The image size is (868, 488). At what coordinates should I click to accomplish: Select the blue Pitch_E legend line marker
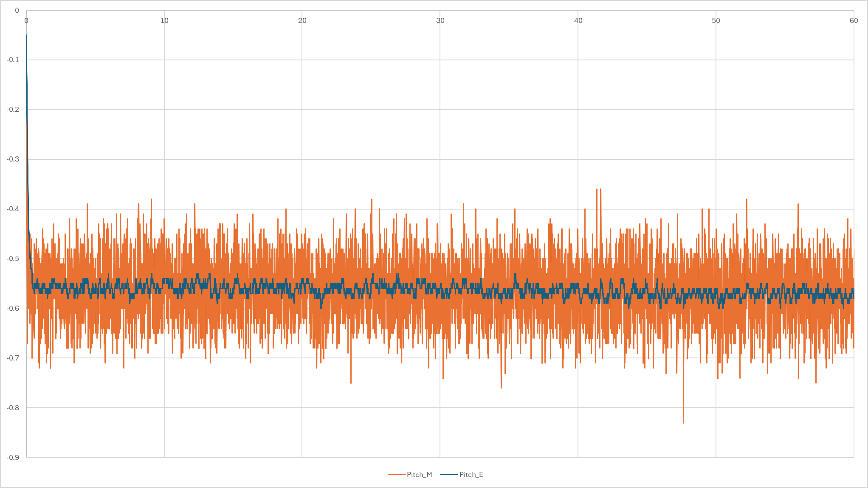[x=449, y=474]
